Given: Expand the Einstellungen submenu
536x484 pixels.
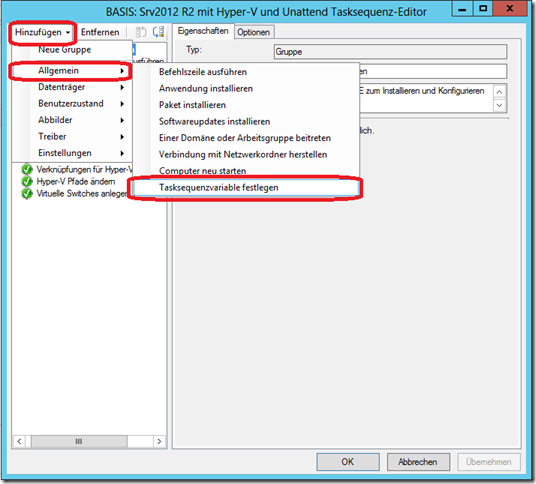Looking at the screenshot, I should [x=72, y=153].
